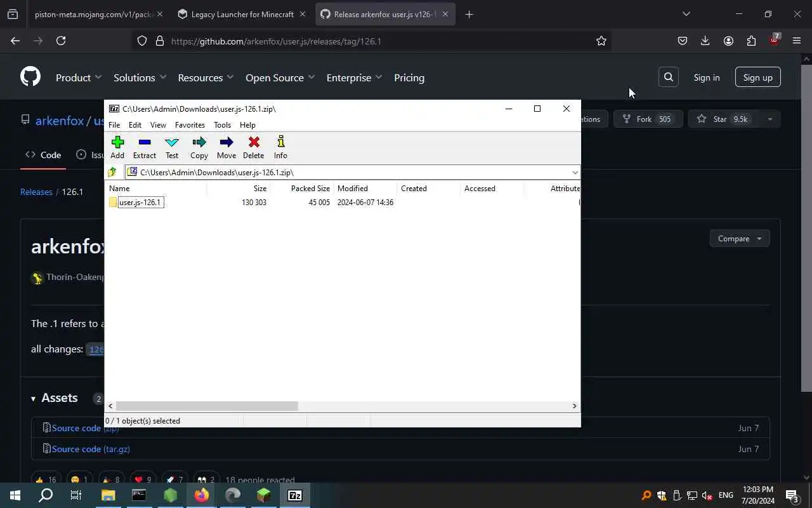Image resolution: width=812 pixels, height=508 pixels.
Task: Open the Favorites menu in 7-Zip
Action: pyautogui.click(x=190, y=125)
